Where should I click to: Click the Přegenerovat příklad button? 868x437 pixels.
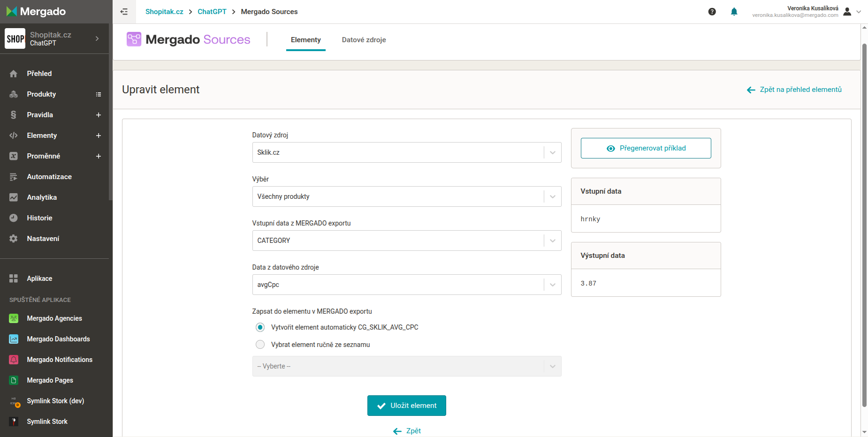point(646,148)
